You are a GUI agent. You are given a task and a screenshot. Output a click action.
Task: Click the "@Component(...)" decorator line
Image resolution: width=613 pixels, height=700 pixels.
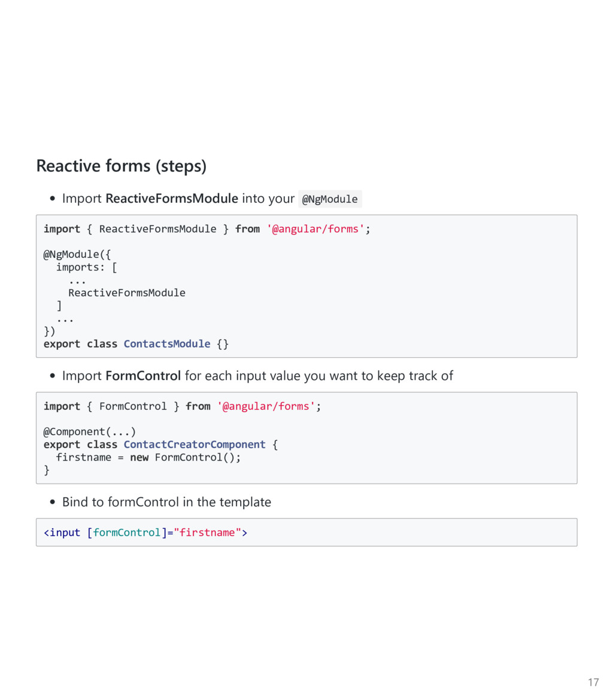pyautogui.click(x=90, y=431)
